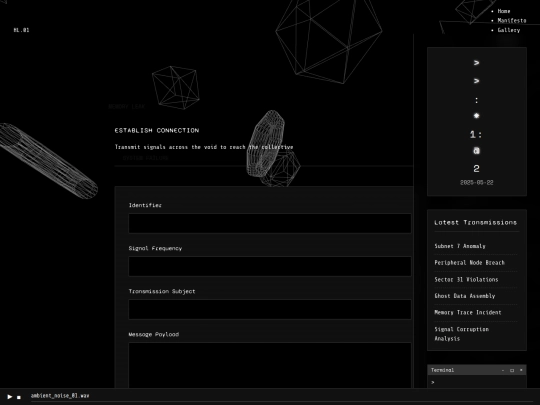This screenshot has height=405, width=540.
Task: Play the ambient noise audio track
Action: [x=10, y=397]
